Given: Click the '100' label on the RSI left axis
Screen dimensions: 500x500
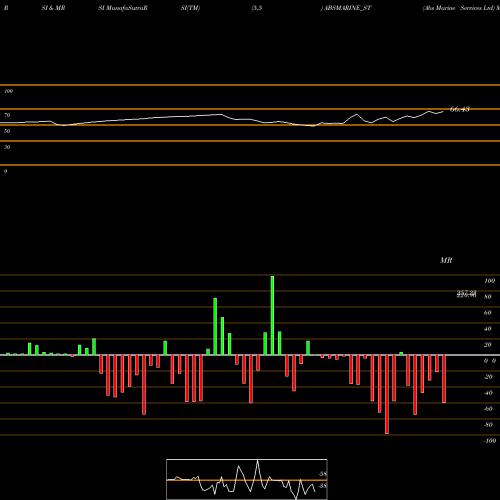Looking at the screenshot, I should 8,91.
